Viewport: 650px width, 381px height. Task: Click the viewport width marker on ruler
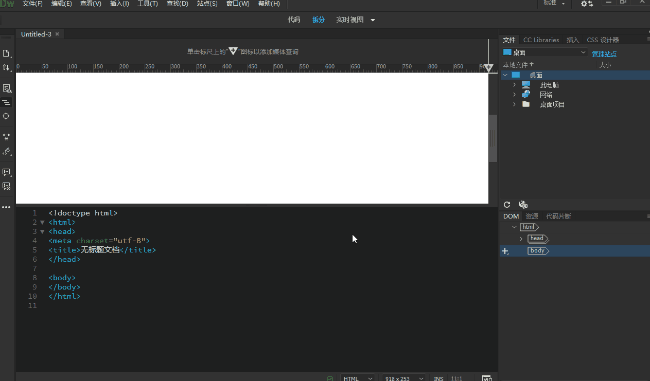coord(489,68)
